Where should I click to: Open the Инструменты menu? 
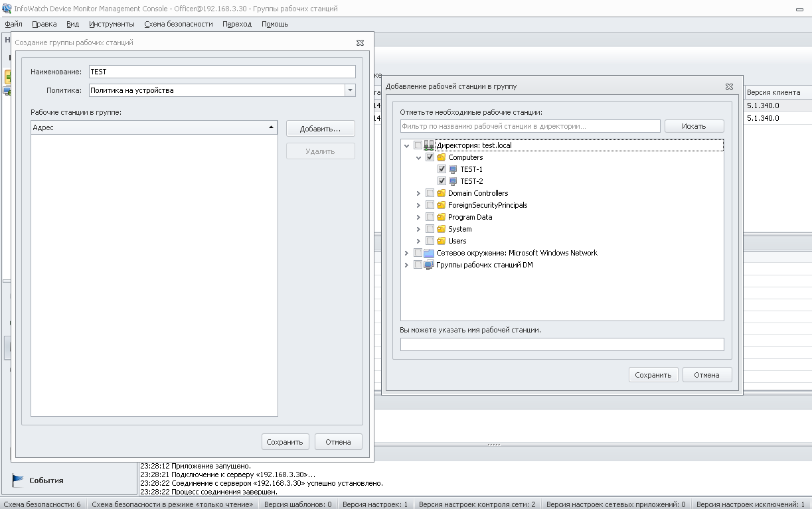pyautogui.click(x=112, y=24)
